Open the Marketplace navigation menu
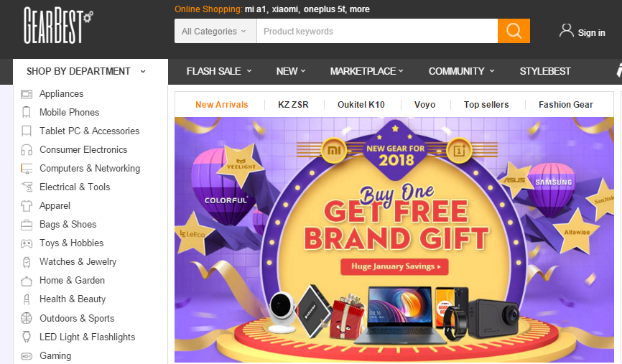This screenshot has width=622, height=364. click(x=366, y=71)
